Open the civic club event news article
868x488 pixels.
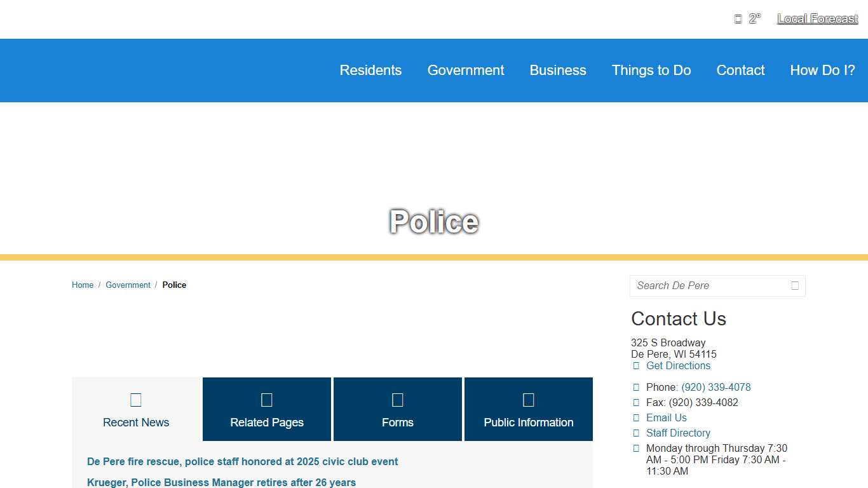click(x=243, y=462)
